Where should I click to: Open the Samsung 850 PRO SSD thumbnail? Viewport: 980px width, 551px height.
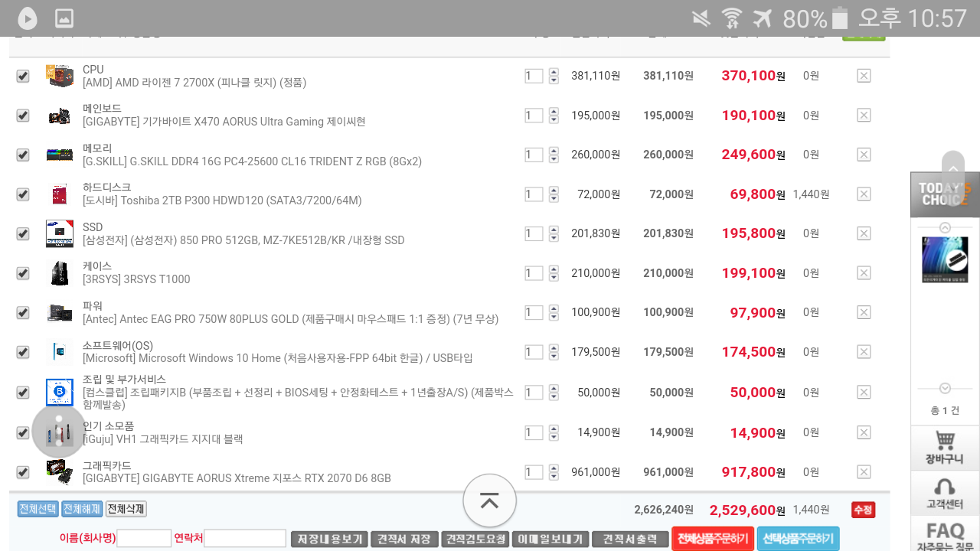[x=60, y=233]
